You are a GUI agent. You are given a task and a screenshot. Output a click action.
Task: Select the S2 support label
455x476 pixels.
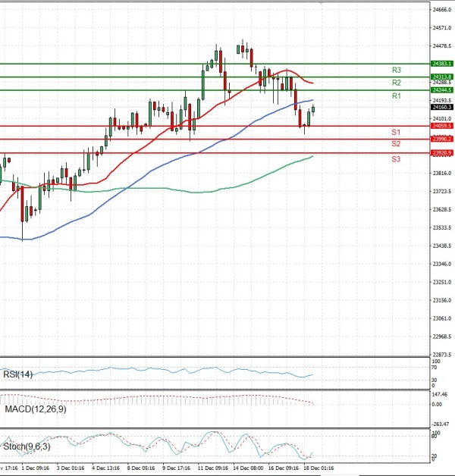tap(396, 144)
